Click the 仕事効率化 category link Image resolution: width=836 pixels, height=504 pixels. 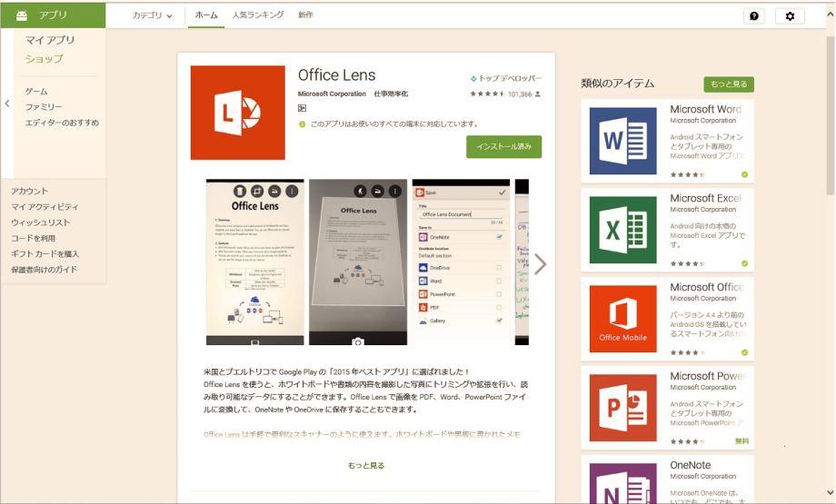click(x=391, y=94)
